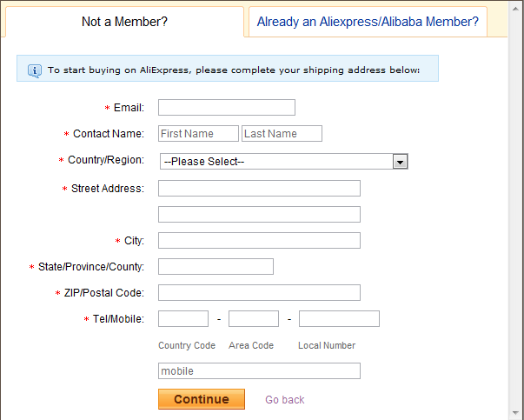Click the State/Province/County field
The width and height of the screenshot is (524, 420).
pos(216,267)
